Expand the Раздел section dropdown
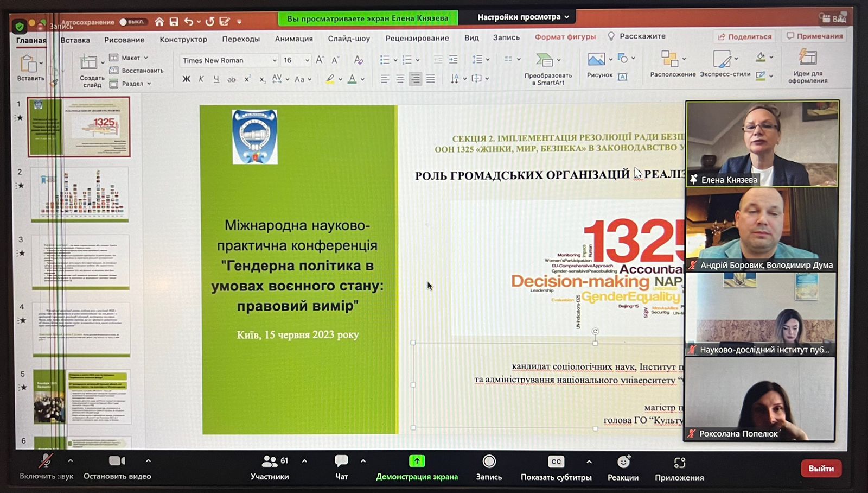 coord(131,84)
